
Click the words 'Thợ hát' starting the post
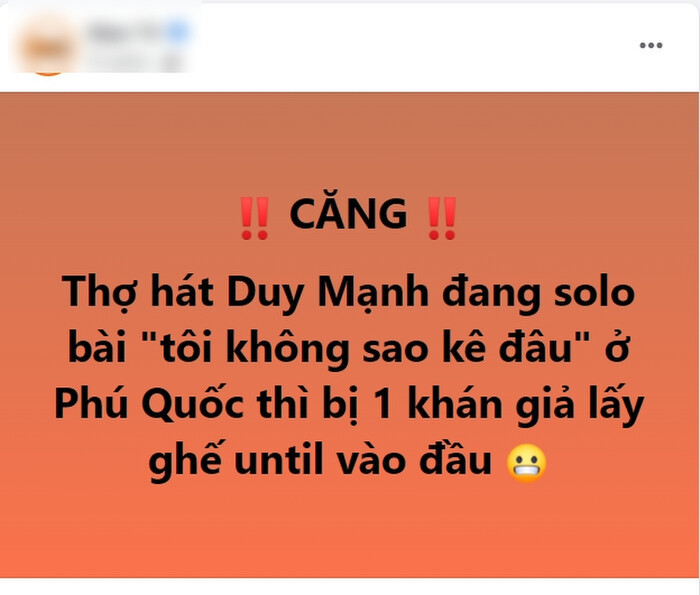tap(138, 293)
